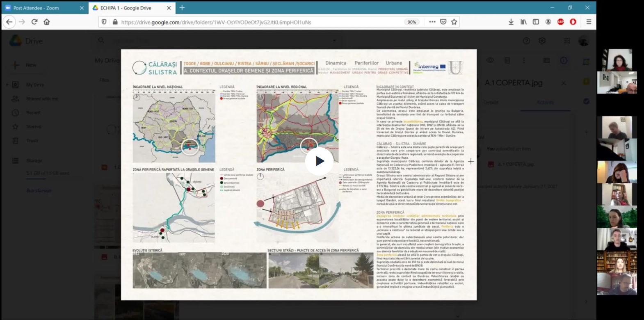Open the Google Tasks side panel icon

(x=586, y=101)
